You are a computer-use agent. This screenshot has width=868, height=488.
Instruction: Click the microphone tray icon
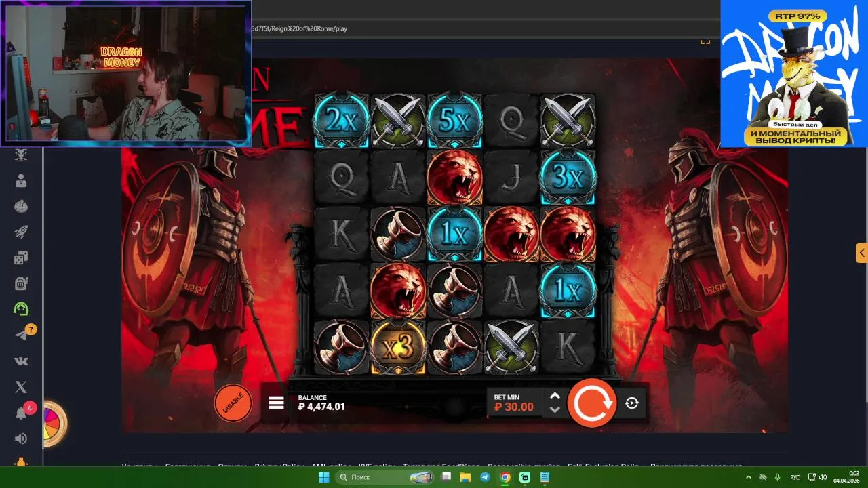click(x=777, y=477)
